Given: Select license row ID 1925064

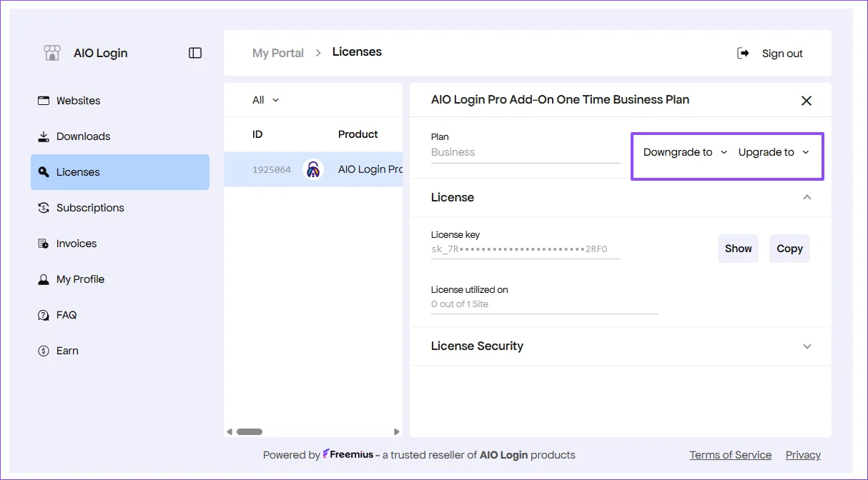Looking at the screenshot, I should coord(313,169).
